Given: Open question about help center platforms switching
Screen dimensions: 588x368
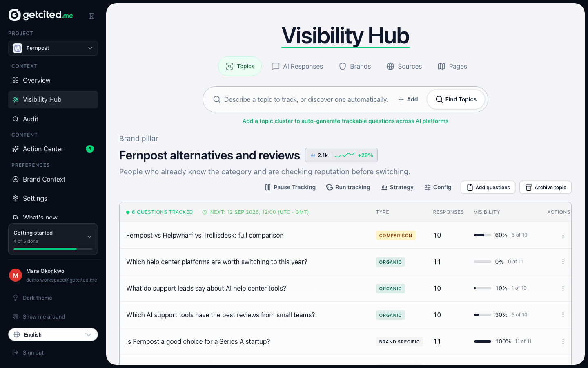Looking at the screenshot, I should click(x=217, y=262).
